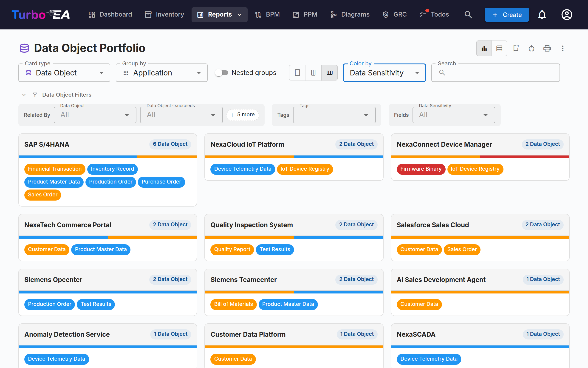Select single column layout
The width and height of the screenshot is (588, 368).
[297, 72]
